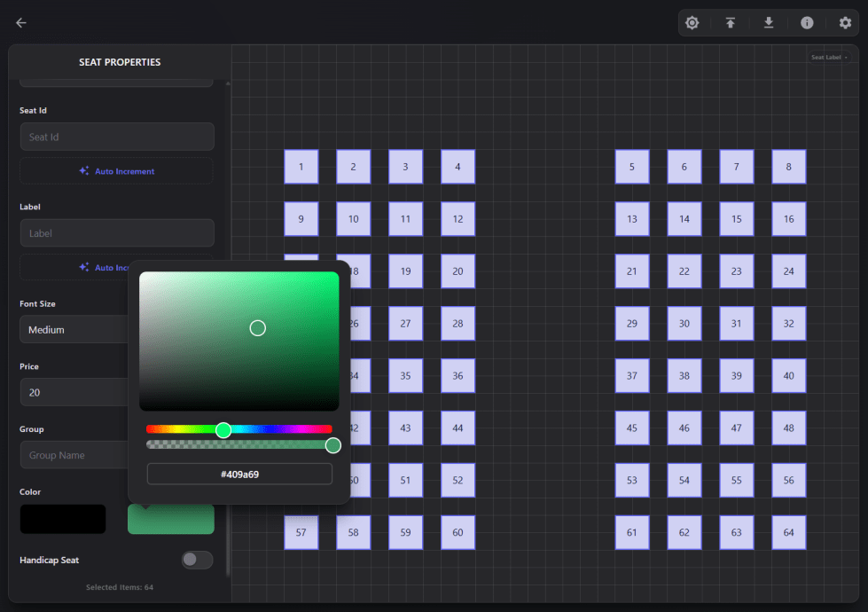868x612 pixels.
Task: Toggle the brightness theme icon
Action: pyautogui.click(x=692, y=23)
